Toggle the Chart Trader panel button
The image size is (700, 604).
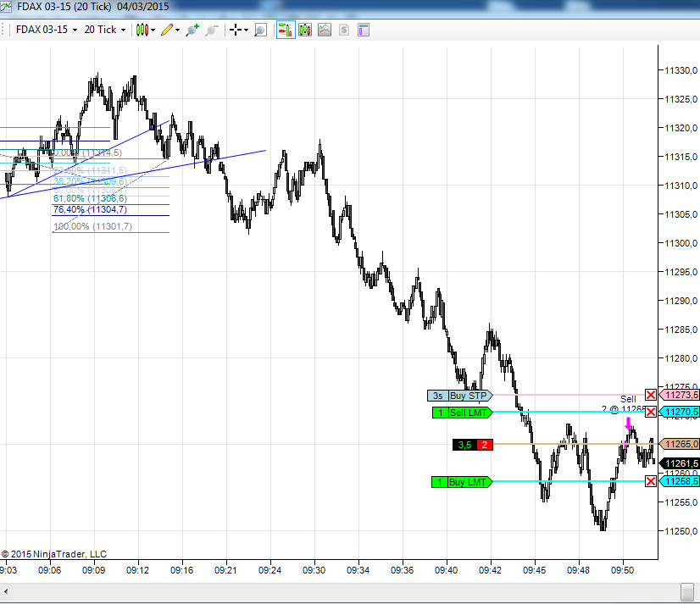coord(286,30)
